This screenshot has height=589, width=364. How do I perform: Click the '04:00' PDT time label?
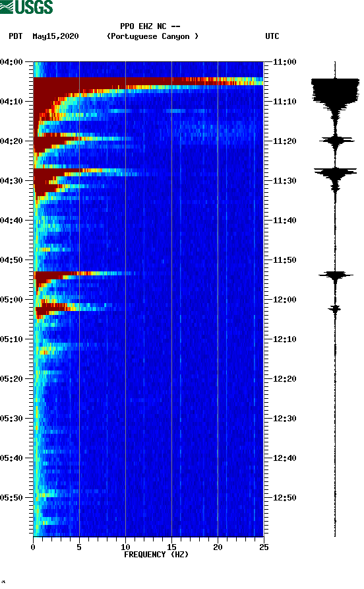coord(11,62)
